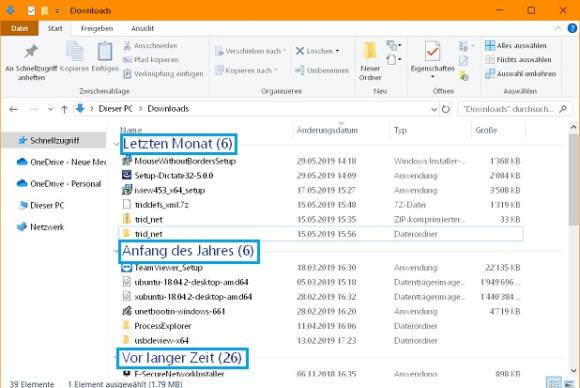This screenshot has width=580, height=388.
Task: Click Verknüpfung einfügen in ribbon
Action: 163,74
